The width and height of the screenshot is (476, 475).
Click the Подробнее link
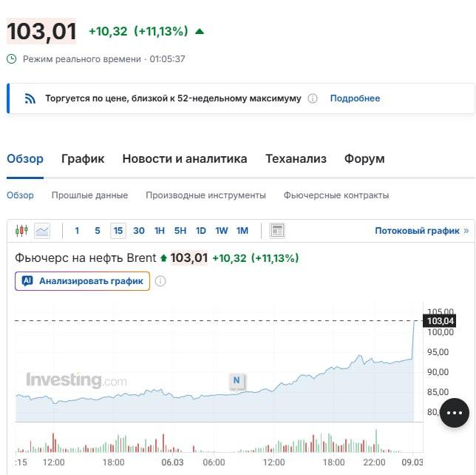pyautogui.click(x=355, y=98)
